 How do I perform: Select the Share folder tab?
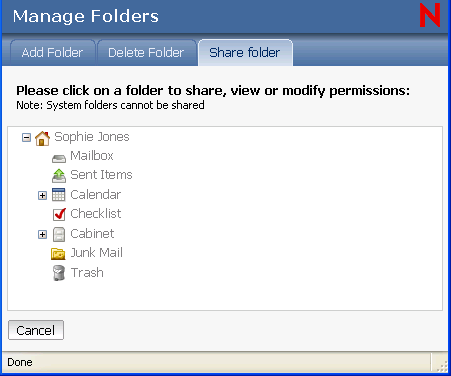coord(245,53)
